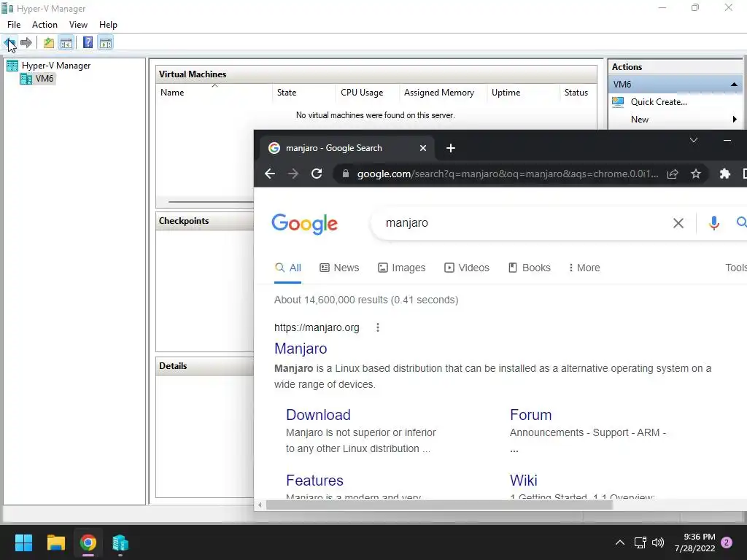This screenshot has height=560, width=747.
Task: Click the volume speaker icon in tray
Action: tap(658, 542)
